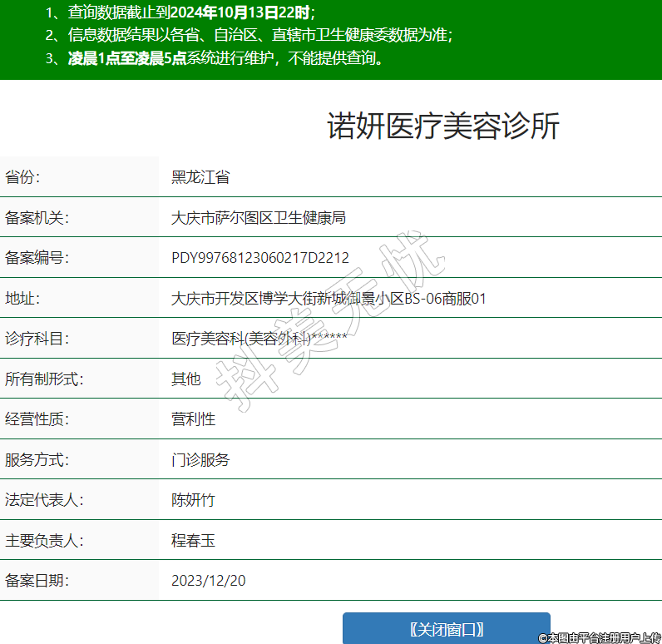The height and width of the screenshot is (644, 662).
Task: Click the clinic title 诺妍医疗美容诊所
Action: pos(442,126)
